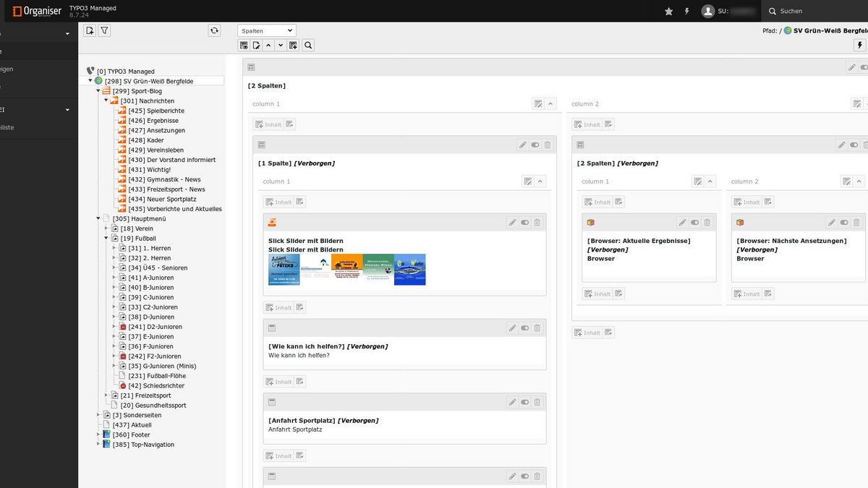The height and width of the screenshot is (488, 868).
Task: Click Inhalt button at top of outer column 1
Action: [x=268, y=124]
